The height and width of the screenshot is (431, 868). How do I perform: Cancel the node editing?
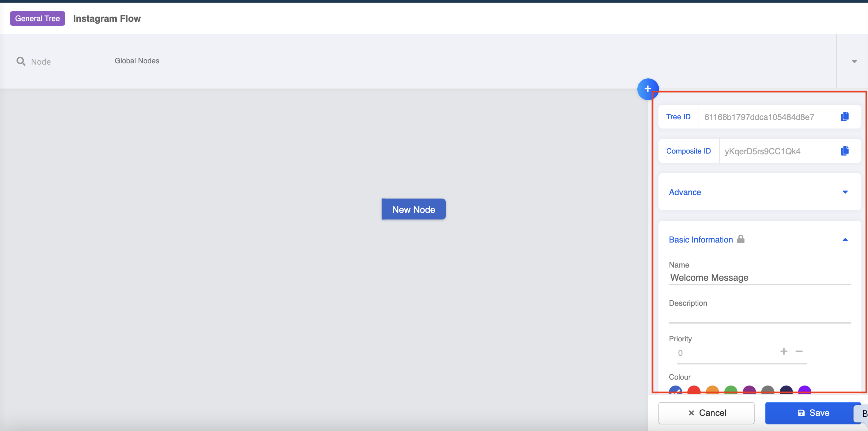(706, 413)
